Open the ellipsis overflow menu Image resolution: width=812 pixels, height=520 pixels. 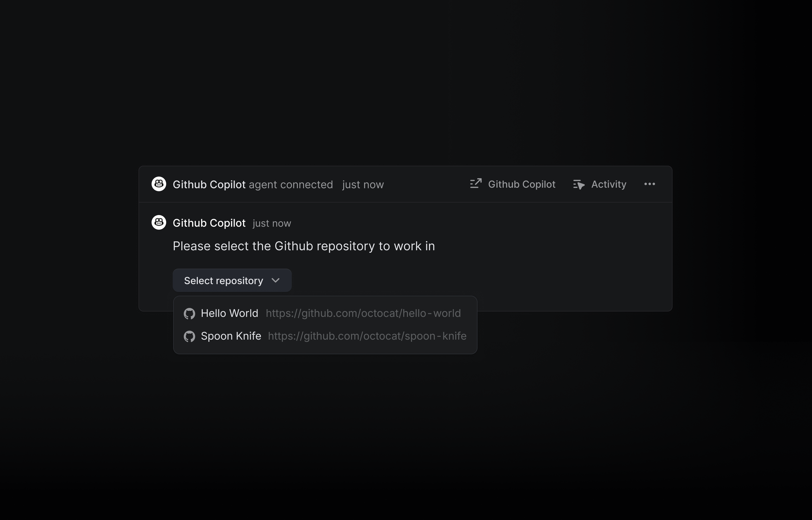click(x=649, y=184)
